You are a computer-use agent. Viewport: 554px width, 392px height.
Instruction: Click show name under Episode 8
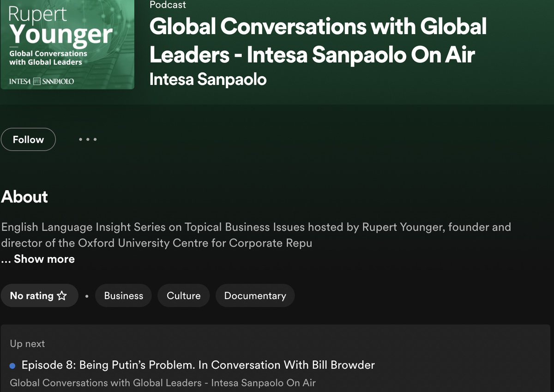[163, 383]
